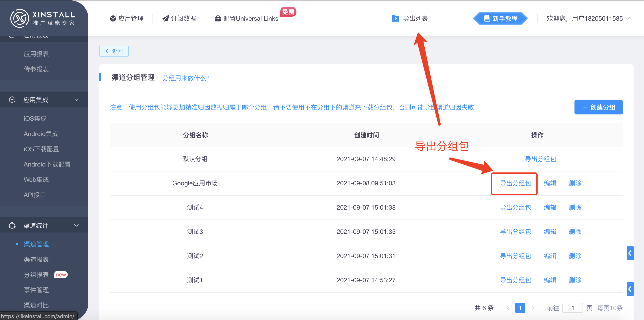Edit the Google应用市场 group

coord(550,183)
